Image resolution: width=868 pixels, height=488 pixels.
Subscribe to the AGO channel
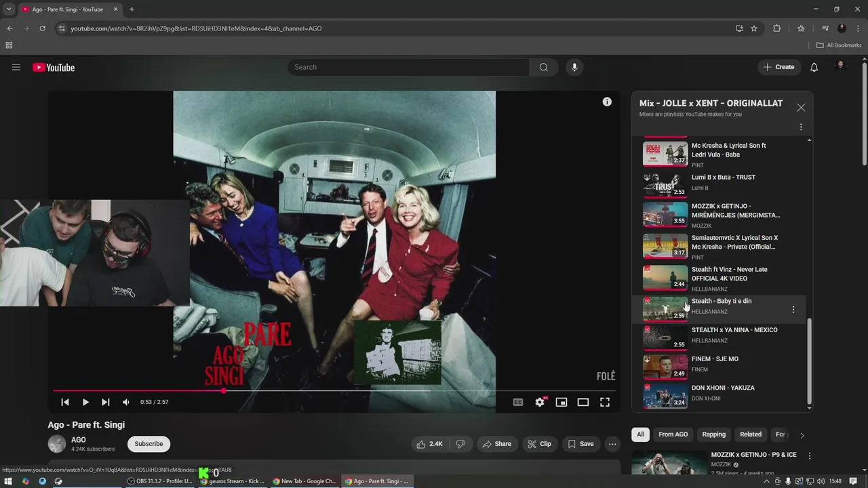[x=149, y=444]
